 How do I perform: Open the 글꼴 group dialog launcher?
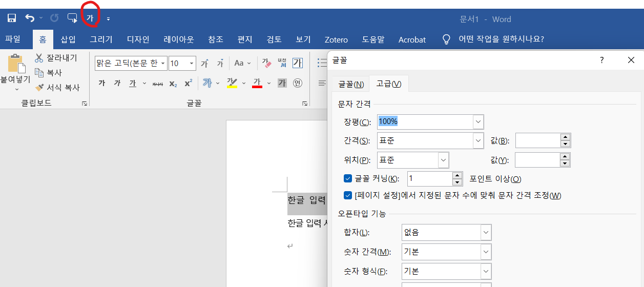(x=304, y=104)
